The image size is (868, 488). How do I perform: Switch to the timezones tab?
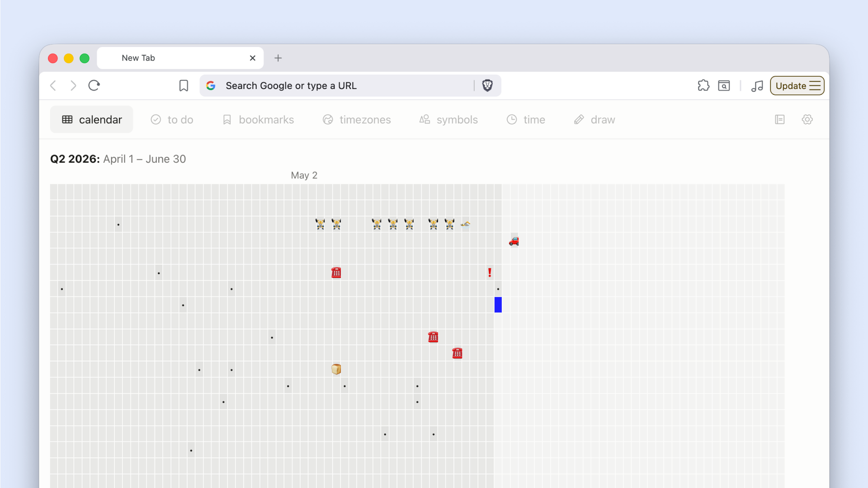357,119
